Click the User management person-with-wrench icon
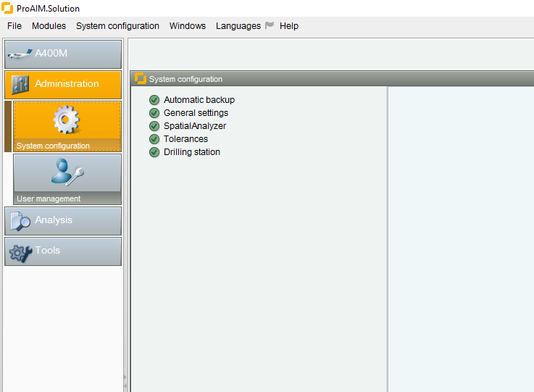534x392 pixels. click(x=67, y=172)
